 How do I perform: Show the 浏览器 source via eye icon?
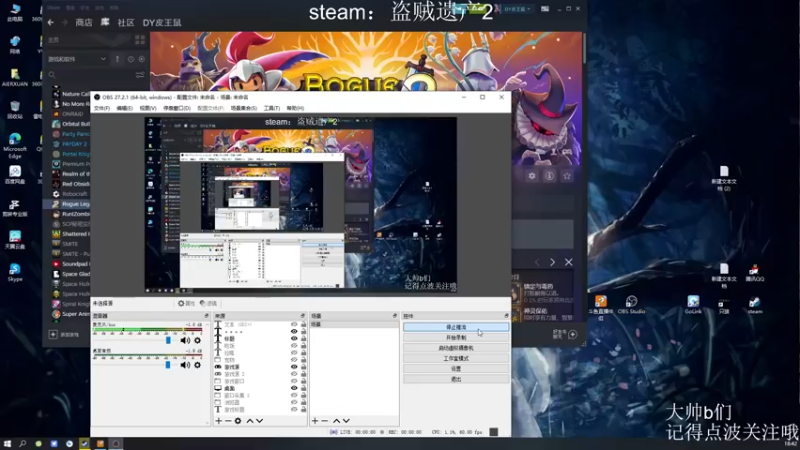pyautogui.click(x=294, y=403)
